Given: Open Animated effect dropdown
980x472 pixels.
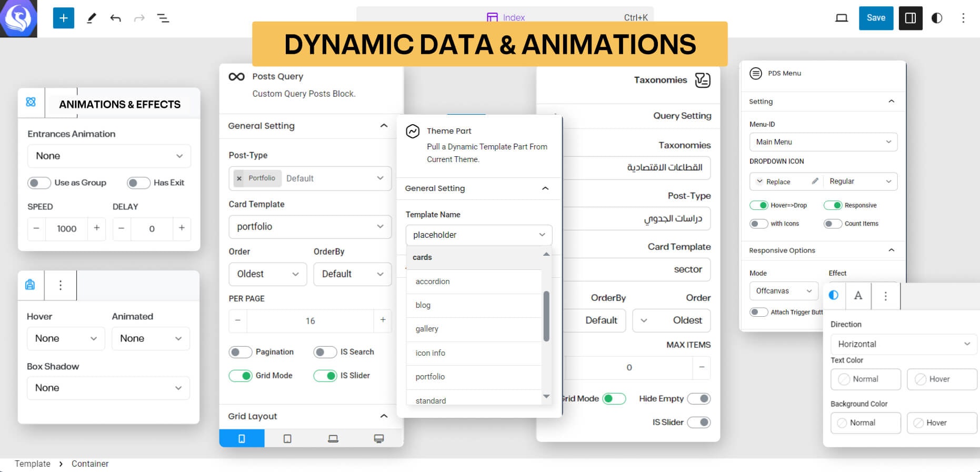Looking at the screenshot, I should tap(151, 339).
